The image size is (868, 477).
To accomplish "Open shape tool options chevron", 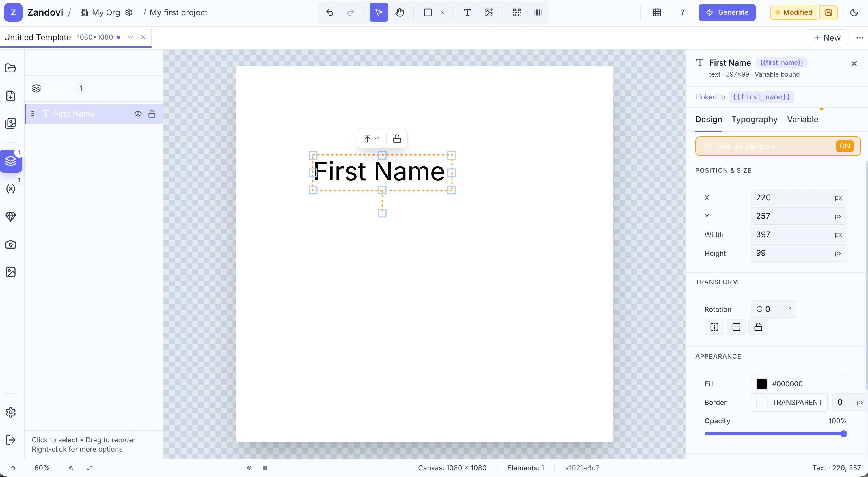I will tap(443, 12).
